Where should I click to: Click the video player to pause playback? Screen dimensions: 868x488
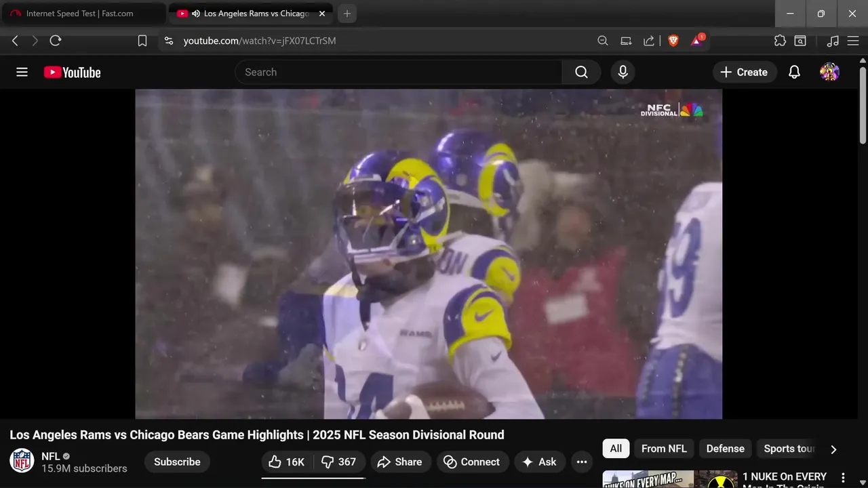429,254
